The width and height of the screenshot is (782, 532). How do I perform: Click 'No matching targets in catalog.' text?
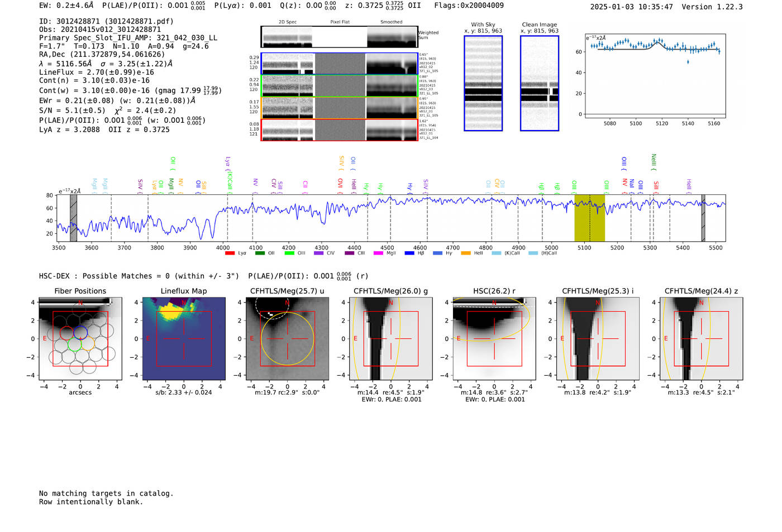pyautogui.click(x=106, y=493)
